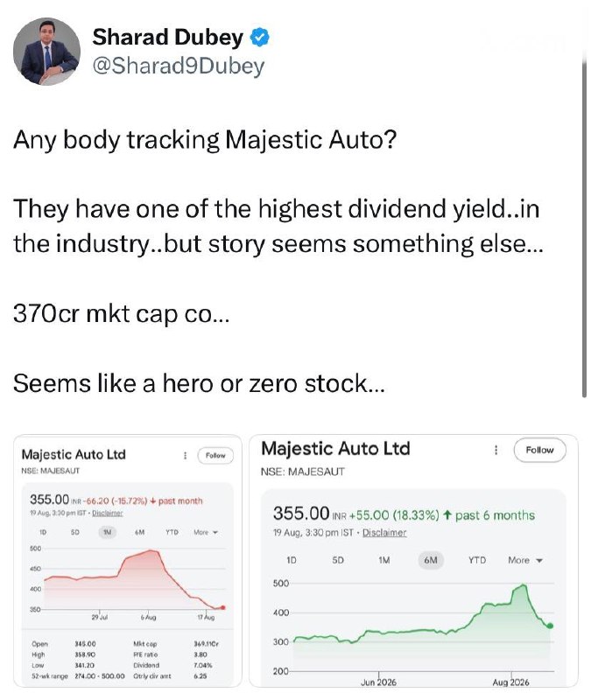Select the highlighted 6M tab in right chart
Viewport: 591px width, 700px height.
431,560
